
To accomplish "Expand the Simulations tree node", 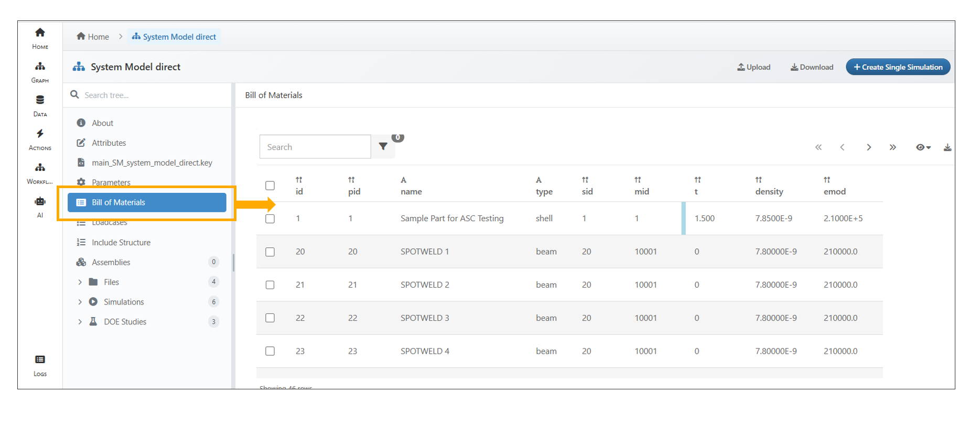I will coord(80,302).
